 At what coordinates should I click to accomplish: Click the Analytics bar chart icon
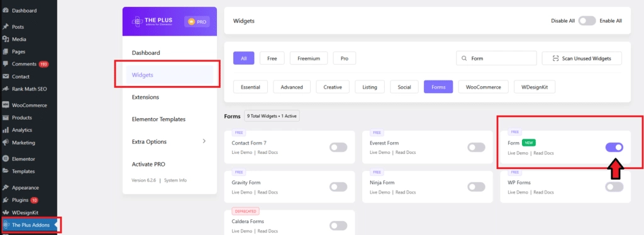tap(6, 130)
